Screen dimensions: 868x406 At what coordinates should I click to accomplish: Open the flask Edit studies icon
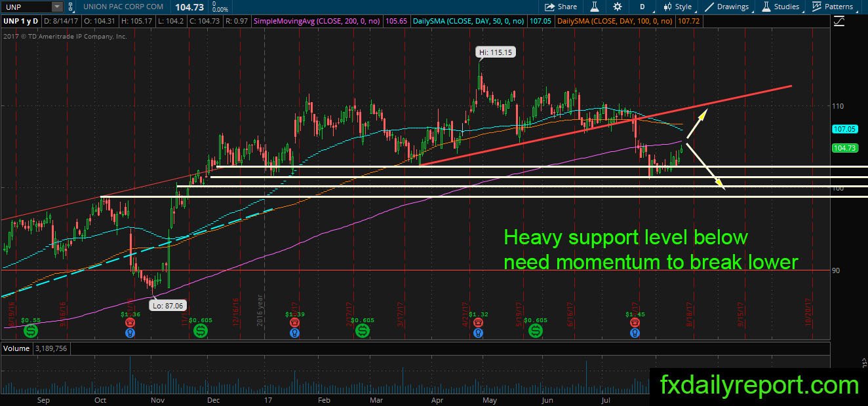tap(595, 7)
